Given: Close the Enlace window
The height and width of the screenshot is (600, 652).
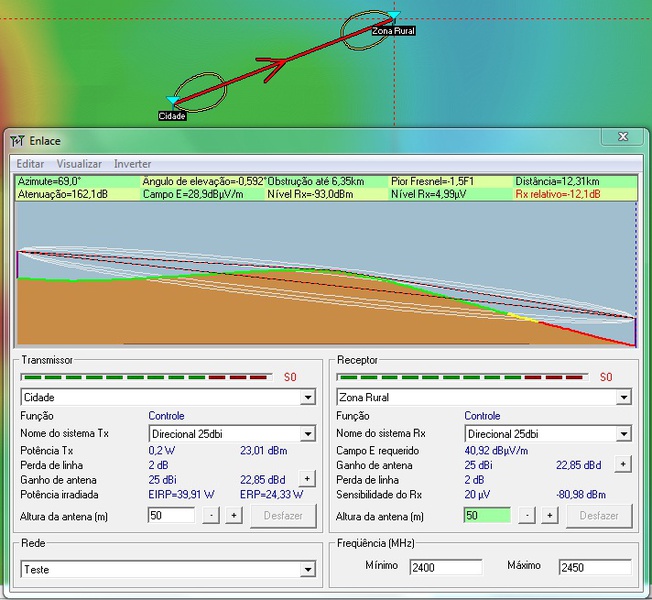Looking at the screenshot, I should (x=622, y=137).
